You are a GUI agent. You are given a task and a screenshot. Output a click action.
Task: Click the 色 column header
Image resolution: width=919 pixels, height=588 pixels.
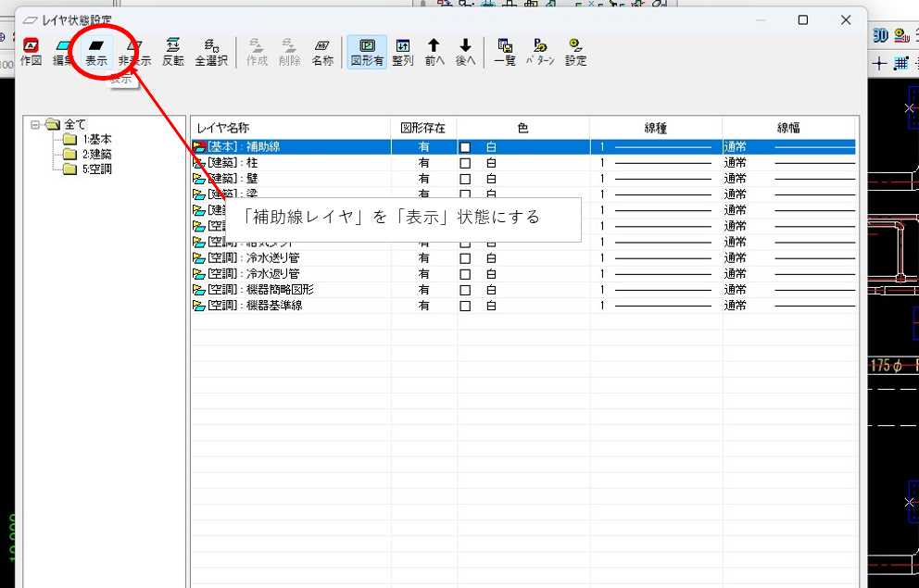click(523, 129)
